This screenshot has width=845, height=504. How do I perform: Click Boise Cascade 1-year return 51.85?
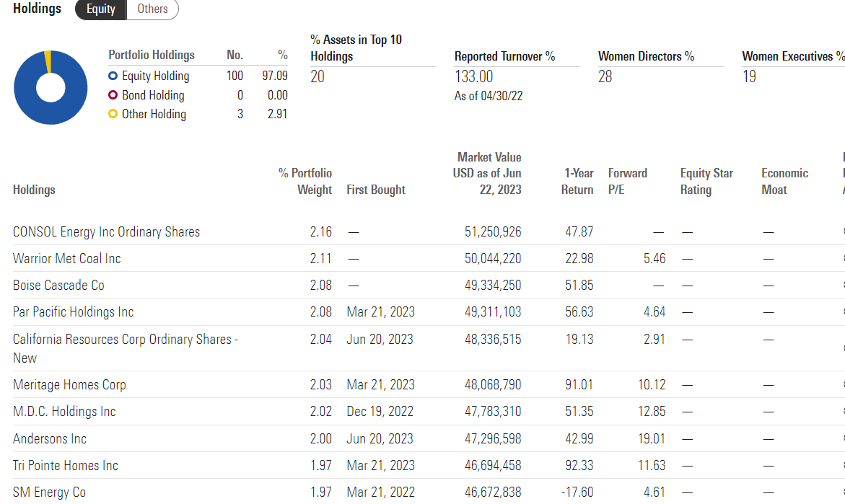(579, 286)
